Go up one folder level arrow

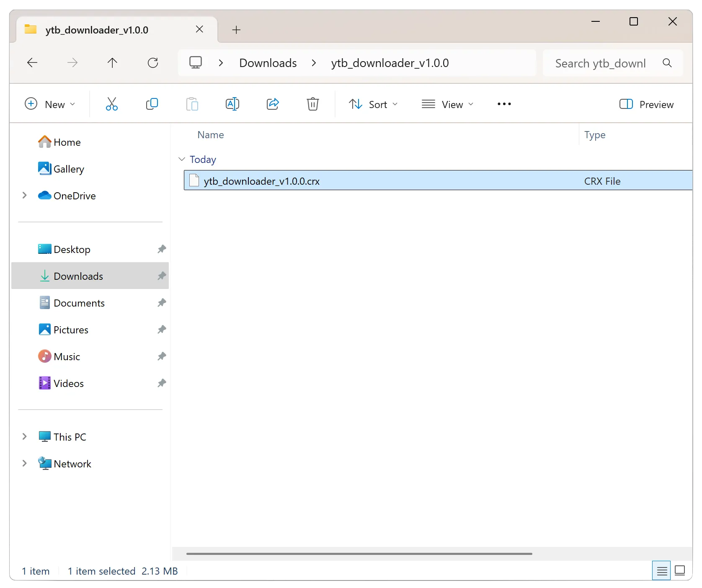112,63
